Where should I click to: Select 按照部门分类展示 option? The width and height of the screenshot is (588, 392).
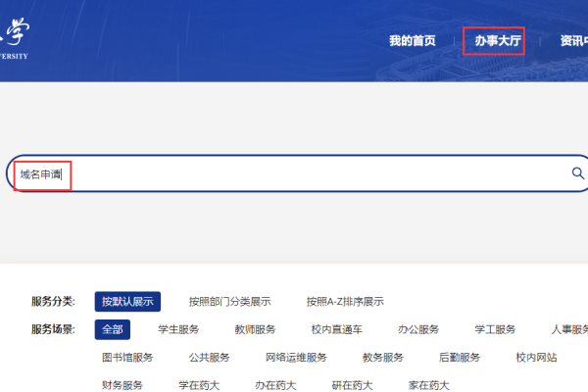(x=230, y=302)
